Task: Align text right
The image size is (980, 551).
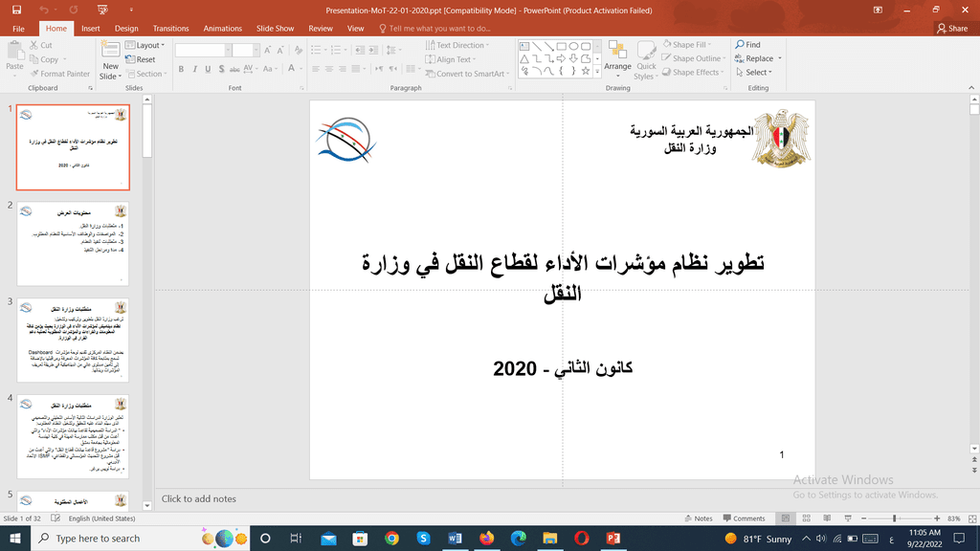Action: [342, 69]
